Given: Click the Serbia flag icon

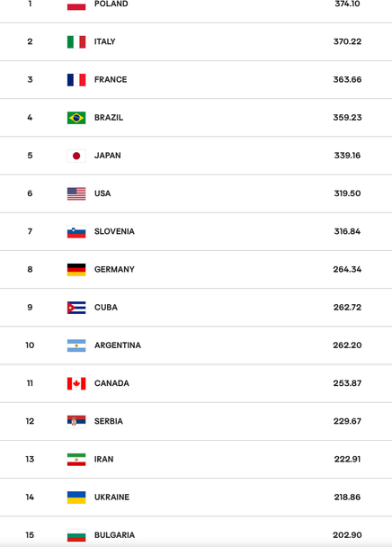Looking at the screenshot, I should (x=76, y=422).
